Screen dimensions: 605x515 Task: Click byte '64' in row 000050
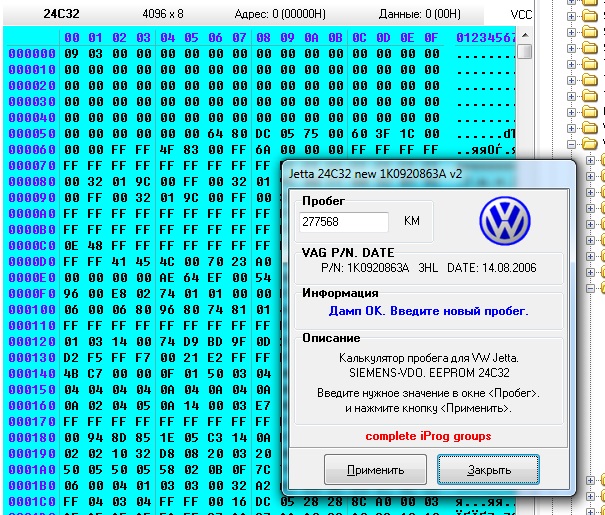215,134
